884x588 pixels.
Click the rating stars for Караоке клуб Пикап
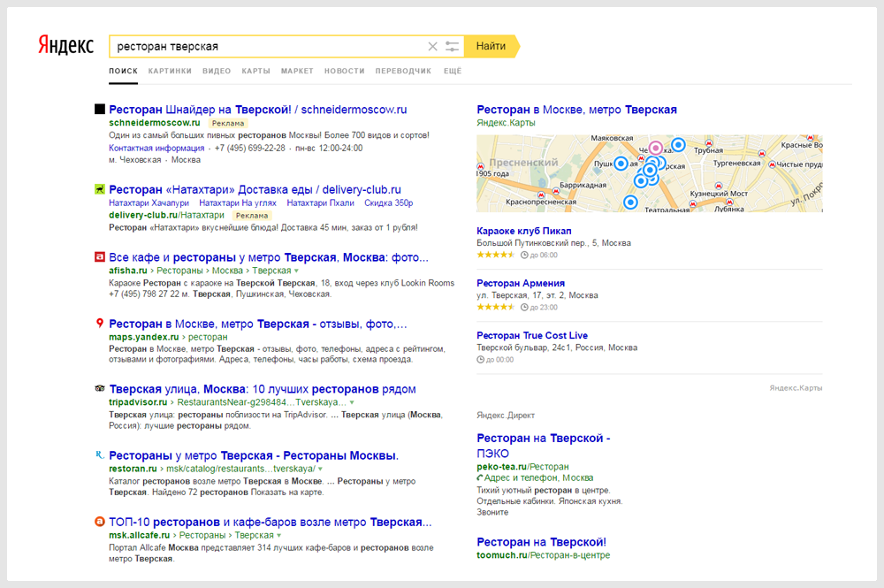(x=496, y=255)
